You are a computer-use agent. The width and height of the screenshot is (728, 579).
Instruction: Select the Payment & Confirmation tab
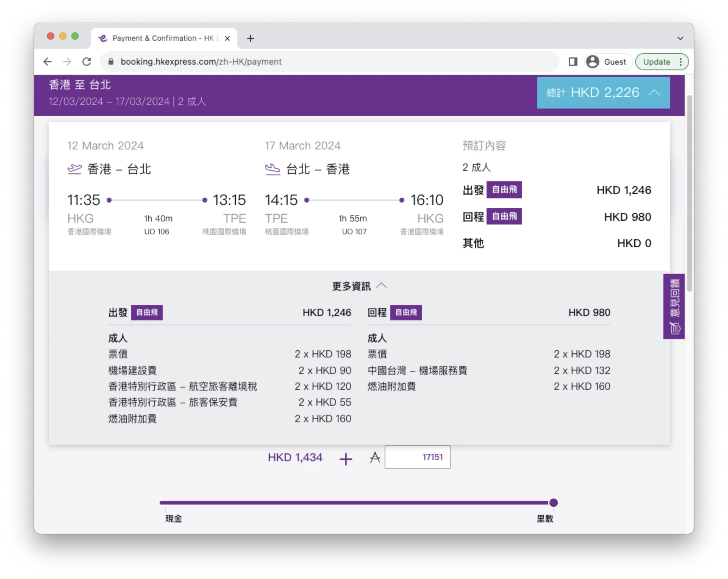point(164,38)
